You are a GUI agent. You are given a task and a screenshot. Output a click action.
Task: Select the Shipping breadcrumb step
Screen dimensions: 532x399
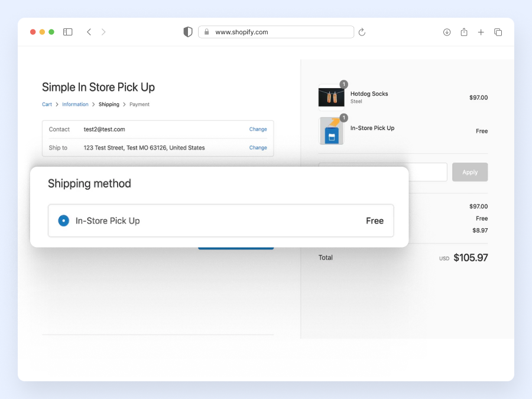(109, 105)
